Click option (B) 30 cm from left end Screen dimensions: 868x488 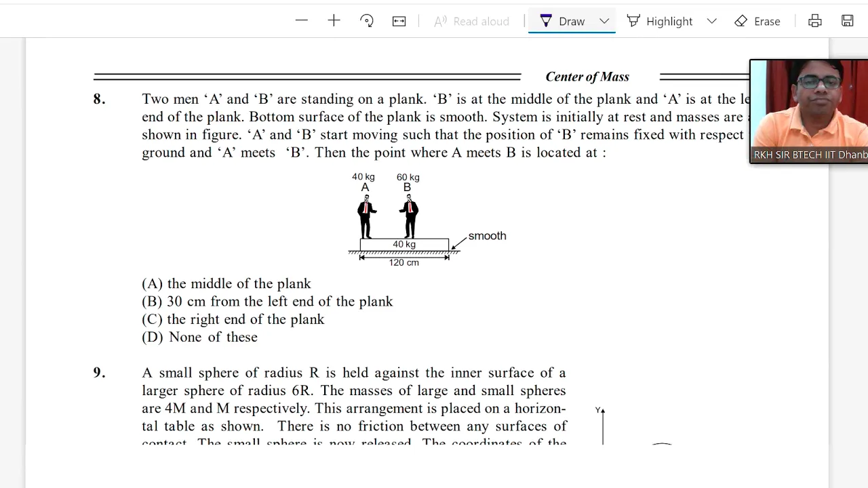pos(267,302)
